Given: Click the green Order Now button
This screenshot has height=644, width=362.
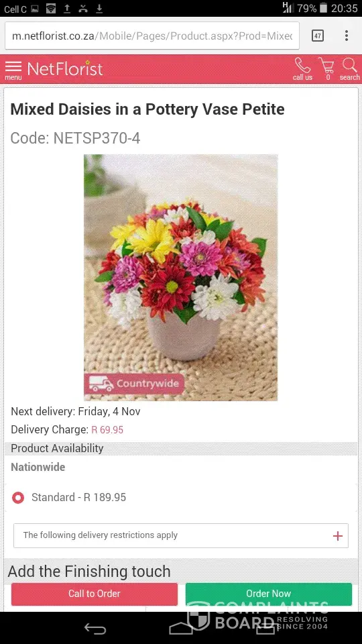Looking at the screenshot, I should click(269, 594).
